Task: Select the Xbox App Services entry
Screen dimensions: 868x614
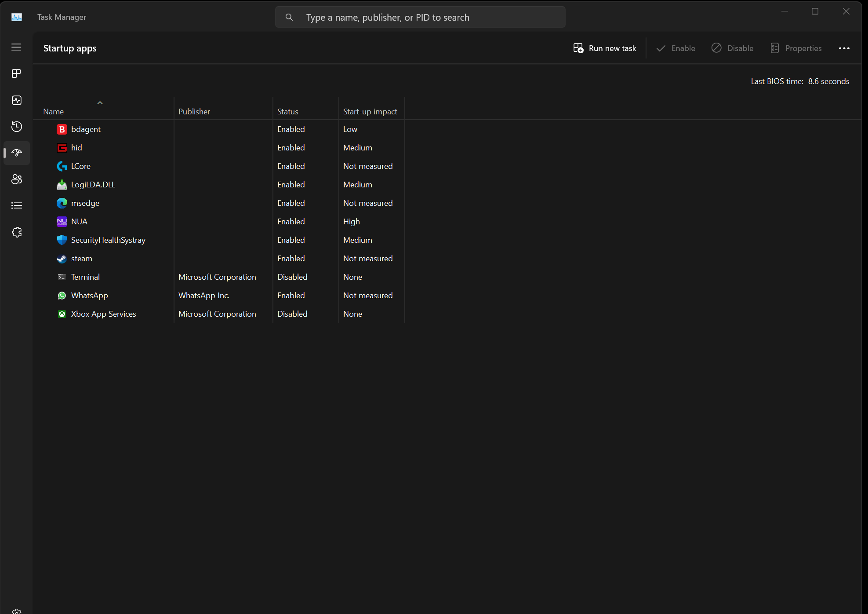Action: point(103,314)
